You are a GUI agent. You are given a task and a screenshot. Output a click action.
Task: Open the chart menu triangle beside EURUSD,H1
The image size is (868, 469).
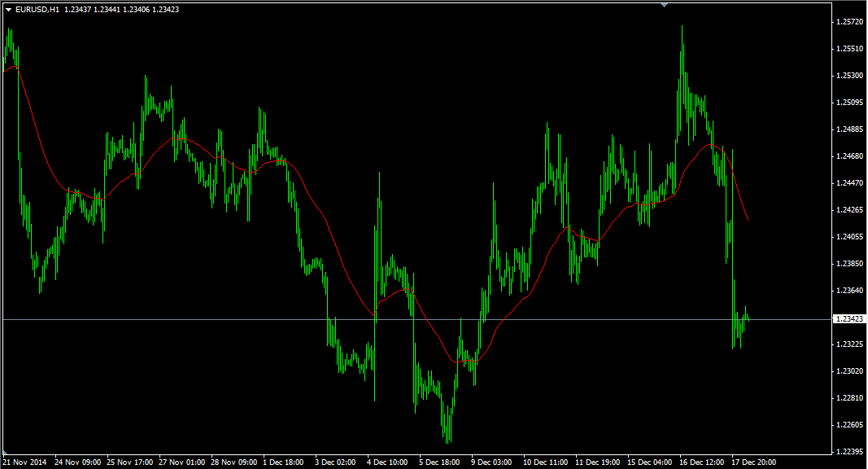tap(8, 10)
